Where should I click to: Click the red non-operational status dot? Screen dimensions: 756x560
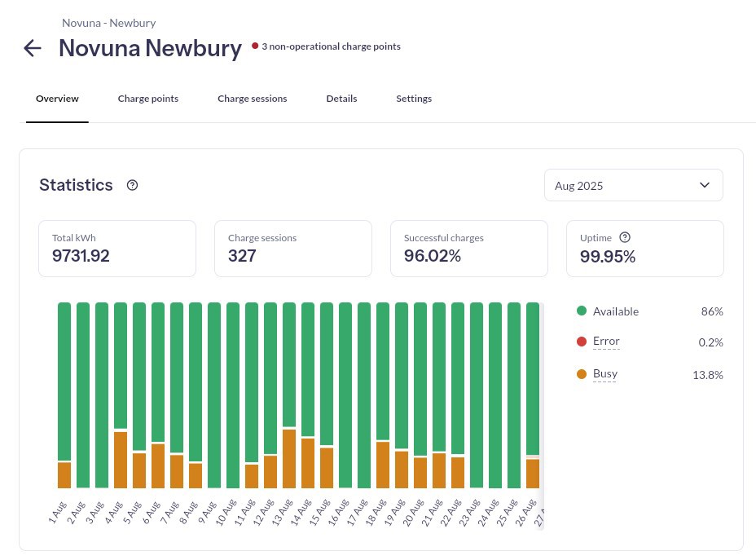255,46
